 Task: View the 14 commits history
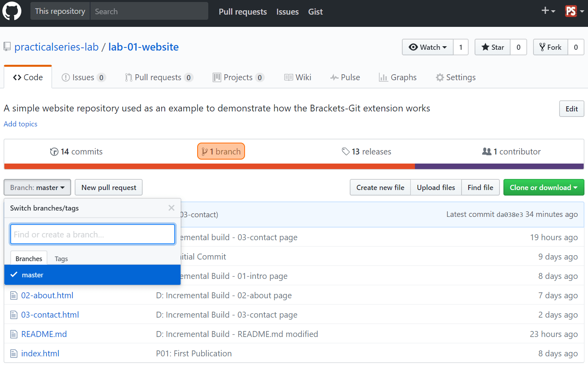point(76,152)
